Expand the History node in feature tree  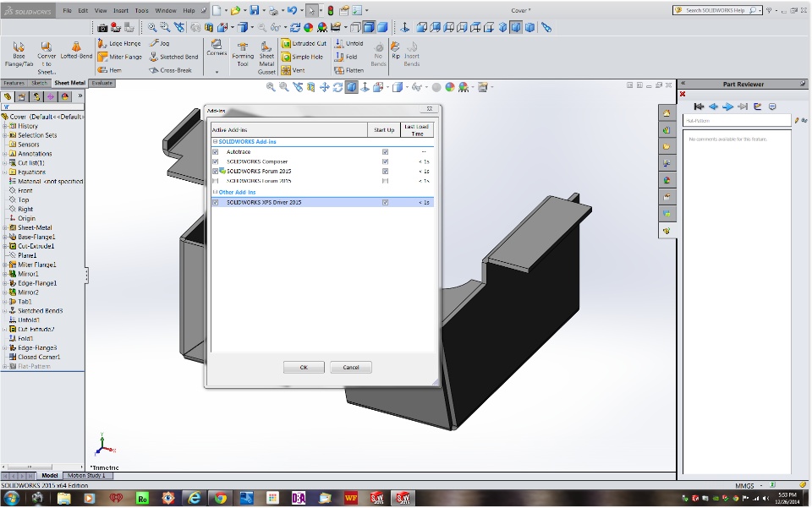(5, 126)
